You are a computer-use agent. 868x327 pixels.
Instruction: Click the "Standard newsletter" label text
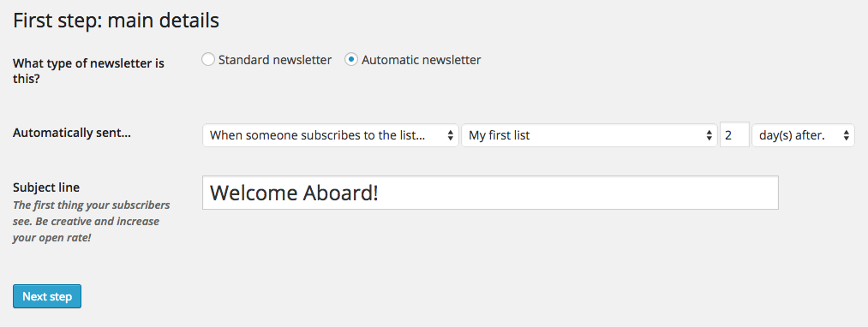[275, 60]
